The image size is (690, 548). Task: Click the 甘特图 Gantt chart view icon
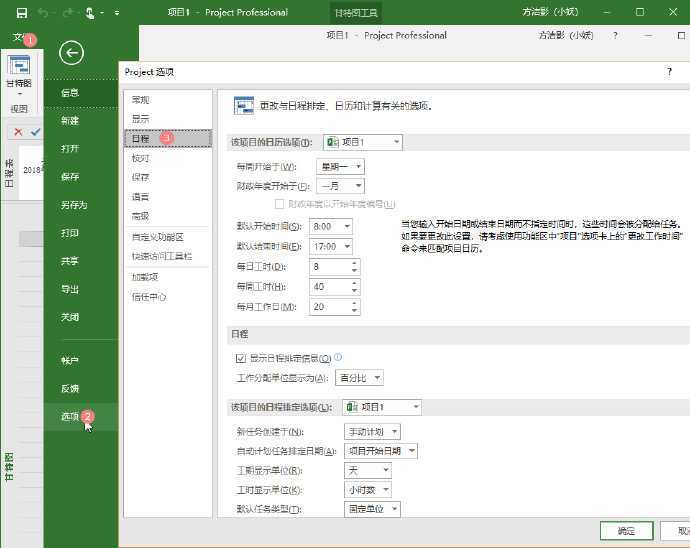pyautogui.click(x=19, y=66)
